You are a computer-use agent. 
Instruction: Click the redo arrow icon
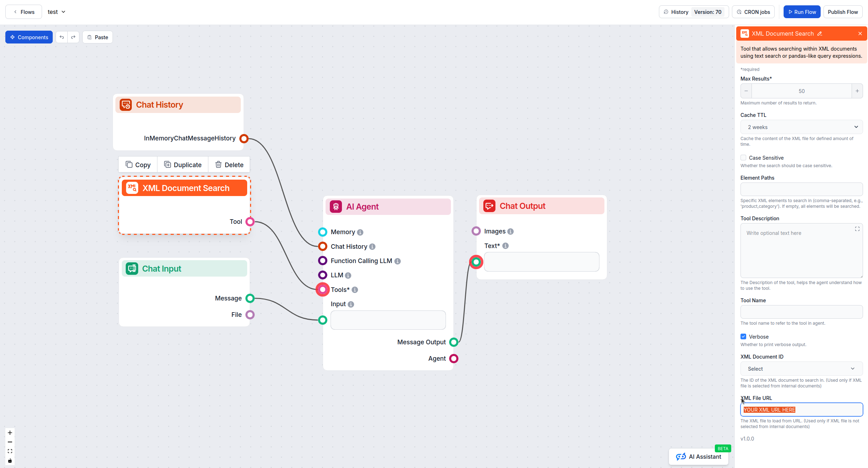click(x=73, y=37)
